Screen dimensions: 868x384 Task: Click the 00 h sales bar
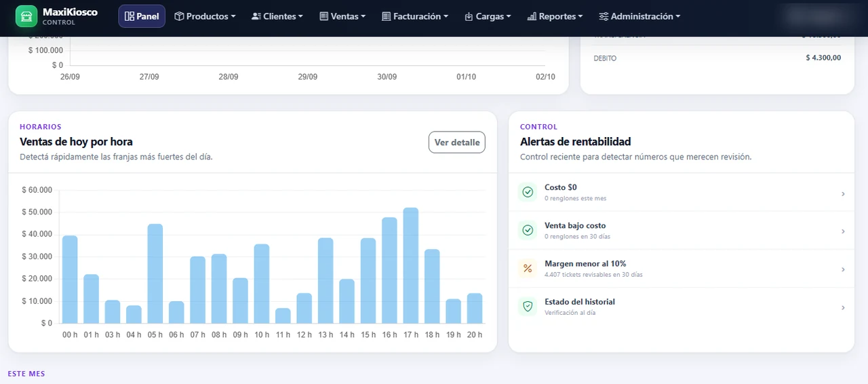[x=70, y=280]
